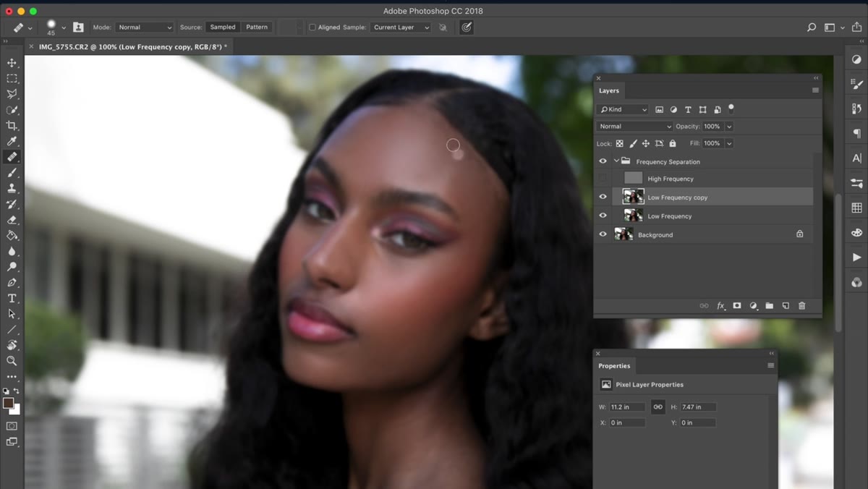This screenshot has width=868, height=489.
Task: Toggle Quick Mask mode
Action: pos(12,426)
